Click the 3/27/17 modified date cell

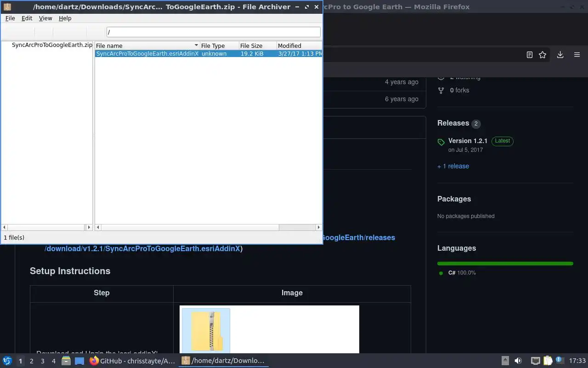tap(300, 53)
